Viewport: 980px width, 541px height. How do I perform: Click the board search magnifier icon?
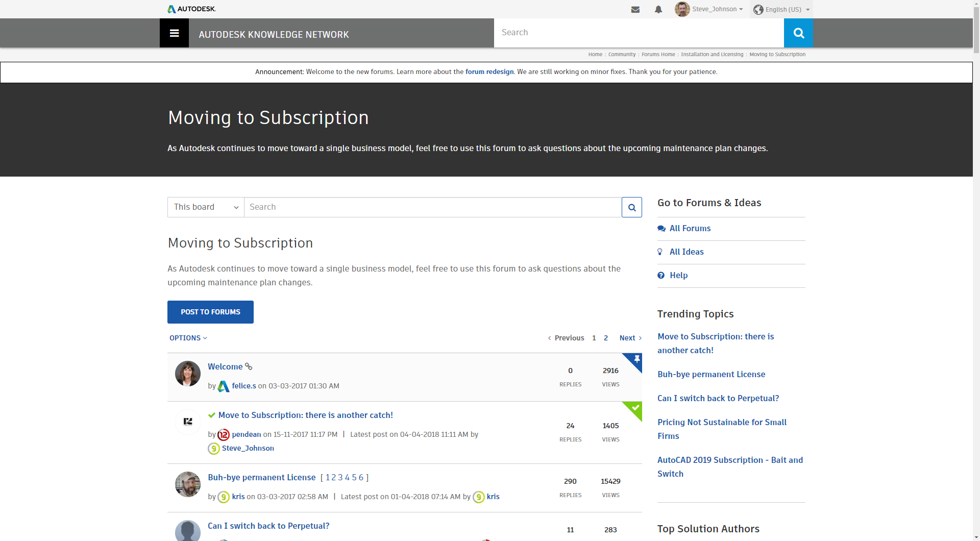tap(632, 207)
